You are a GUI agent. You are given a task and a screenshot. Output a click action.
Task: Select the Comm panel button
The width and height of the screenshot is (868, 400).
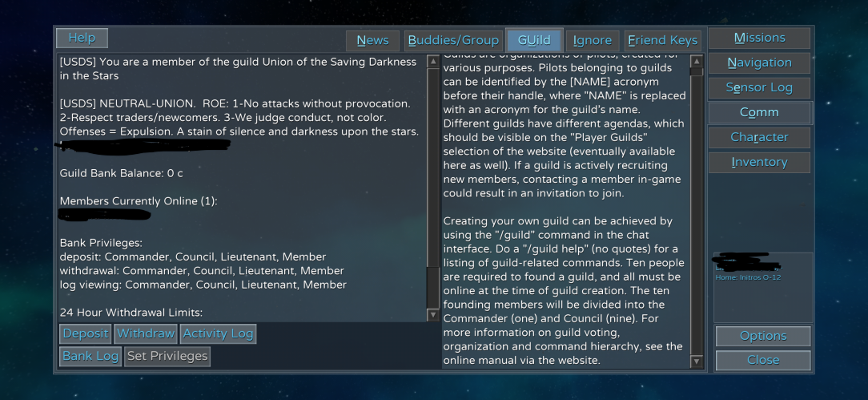tap(759, 113)
